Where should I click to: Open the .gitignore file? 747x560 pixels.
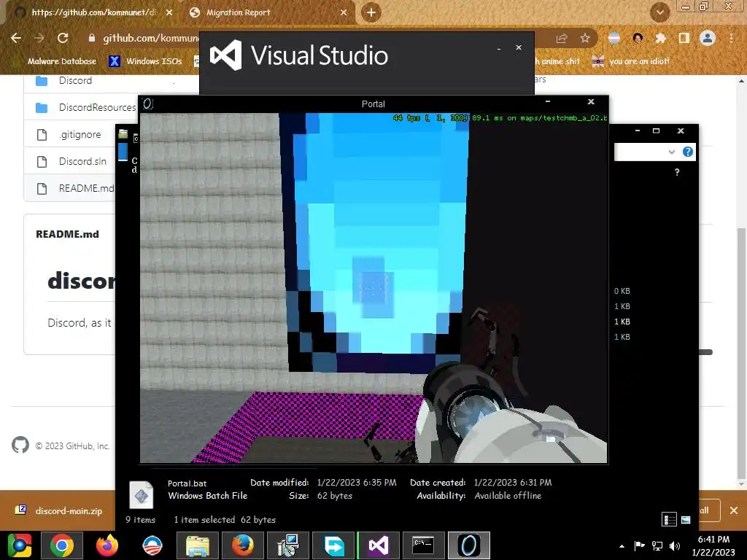tap(80, 135)
